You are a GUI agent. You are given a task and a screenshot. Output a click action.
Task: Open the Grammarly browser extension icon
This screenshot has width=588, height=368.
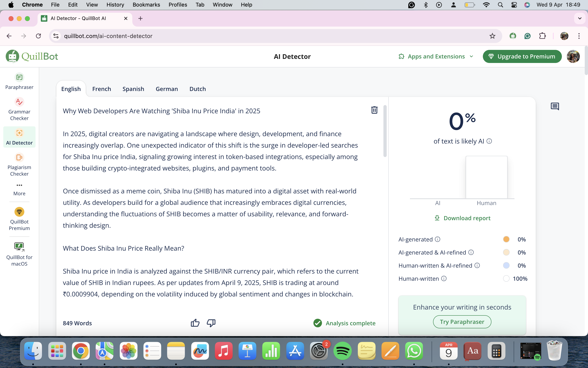point(527,36)
